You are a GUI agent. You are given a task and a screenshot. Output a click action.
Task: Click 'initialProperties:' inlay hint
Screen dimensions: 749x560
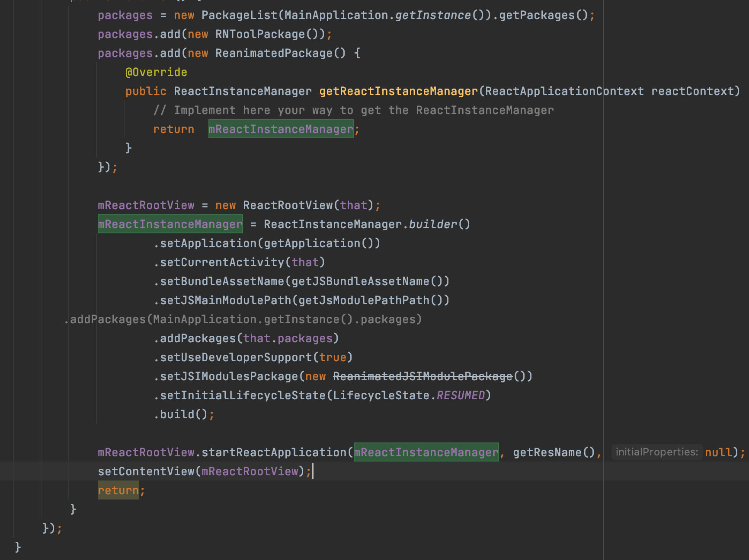(657, 452)
